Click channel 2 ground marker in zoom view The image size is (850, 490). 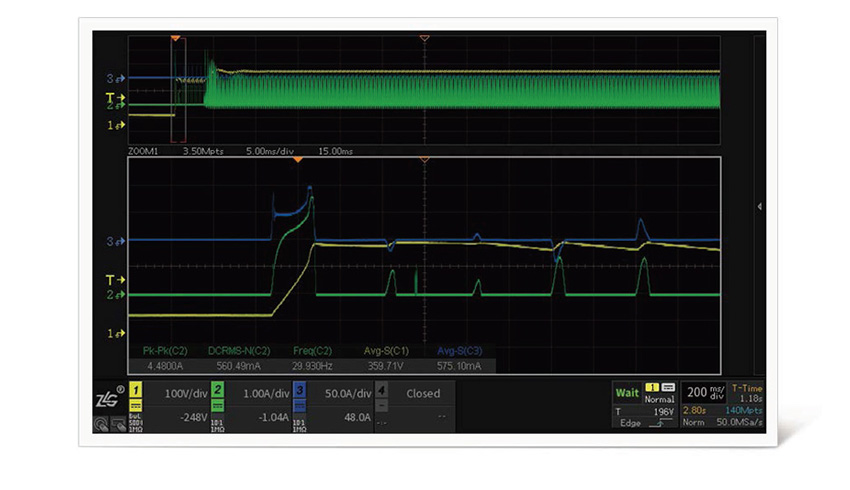pyautogui.click(x=115, y=295)
